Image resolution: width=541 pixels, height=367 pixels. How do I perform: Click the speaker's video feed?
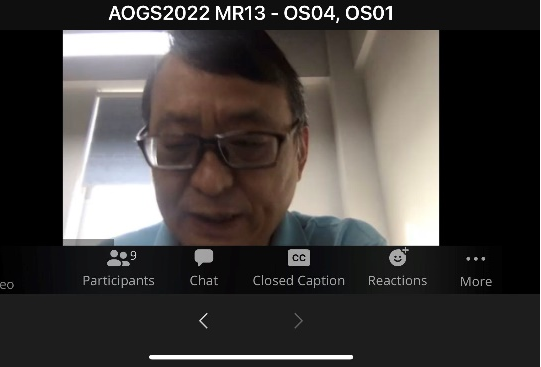251,138
